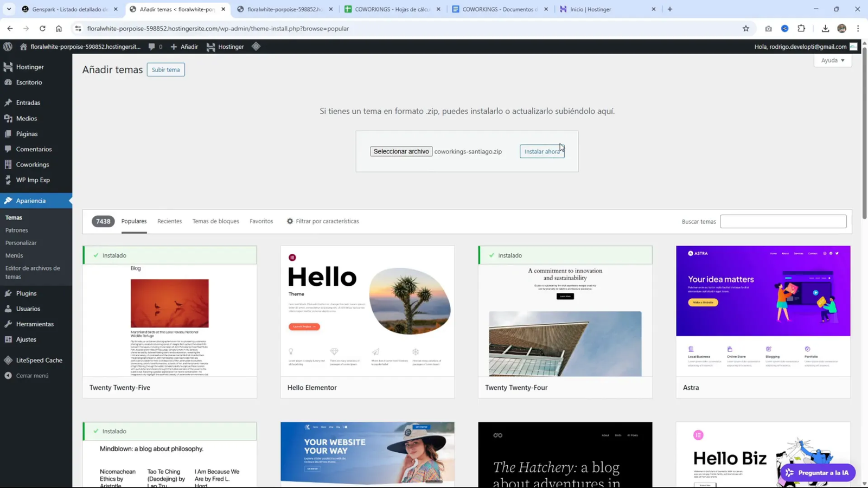The width and height of the screenshot is (868, 488).
Task: Open the browser downloads icon
Action: click(x=825, y=29)
